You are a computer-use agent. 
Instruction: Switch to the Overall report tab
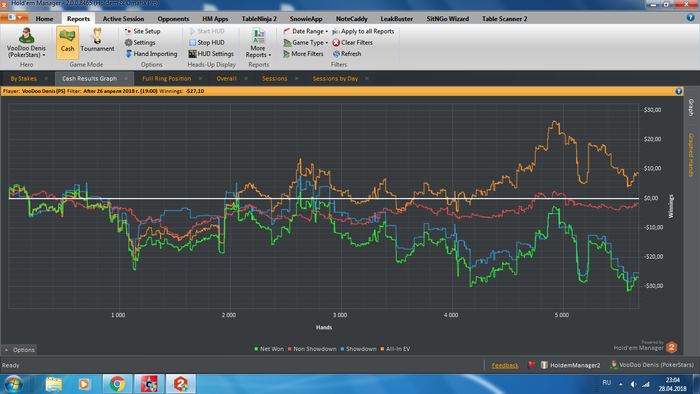[226, 79]
